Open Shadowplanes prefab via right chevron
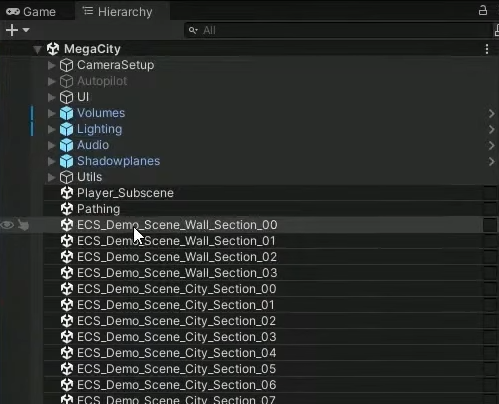 click(491, 161)
